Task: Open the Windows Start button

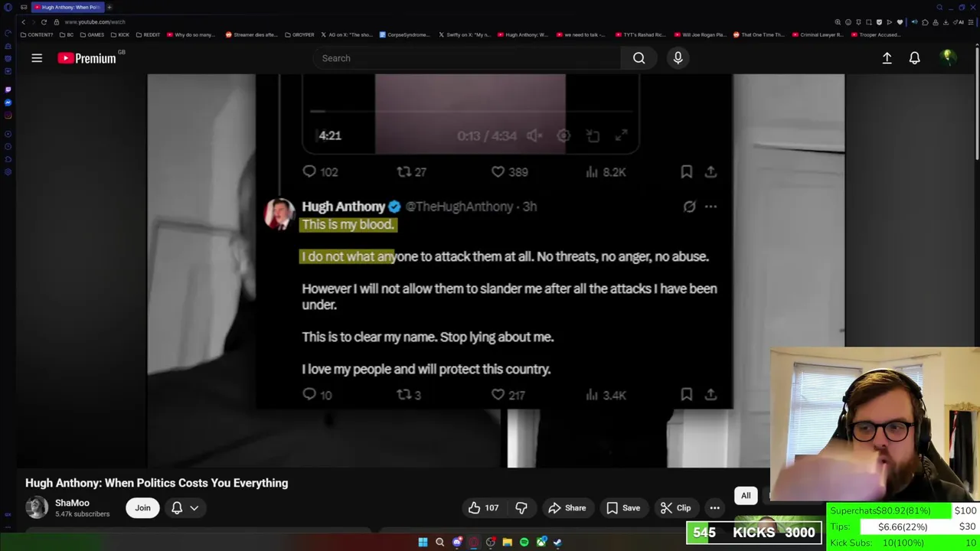Action: point(423,543)
